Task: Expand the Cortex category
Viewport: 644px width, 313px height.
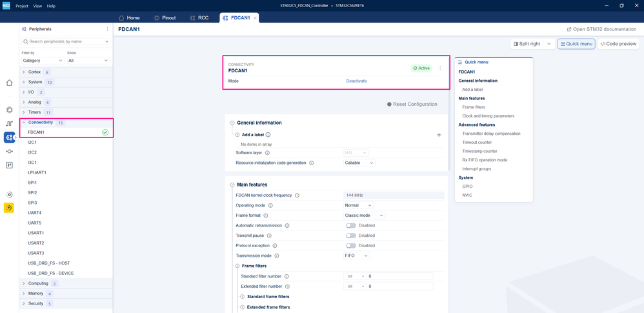Action: (x=24, y=72)
